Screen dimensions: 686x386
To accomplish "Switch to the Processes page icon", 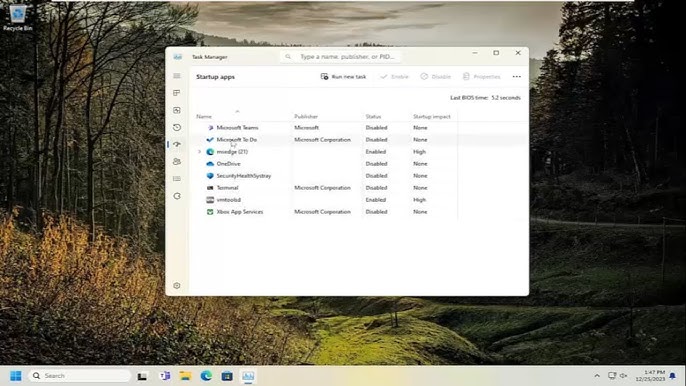I will (177, 93).
